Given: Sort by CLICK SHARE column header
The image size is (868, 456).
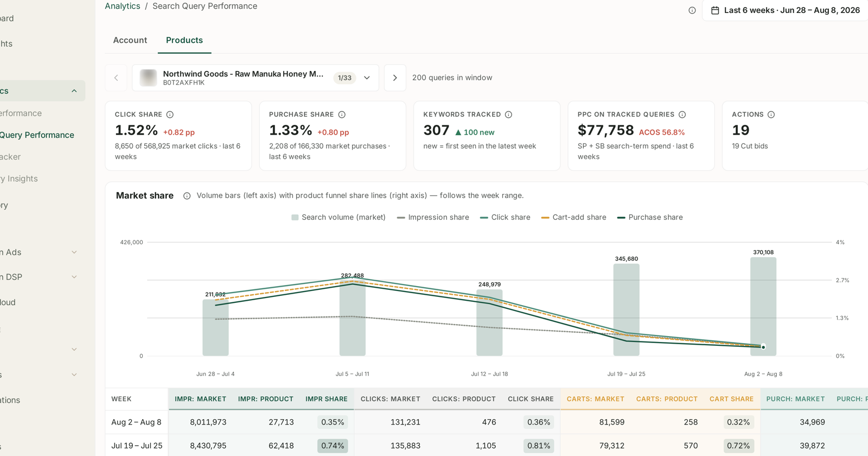Looking at the screenshot, I should tap(531, 399).
